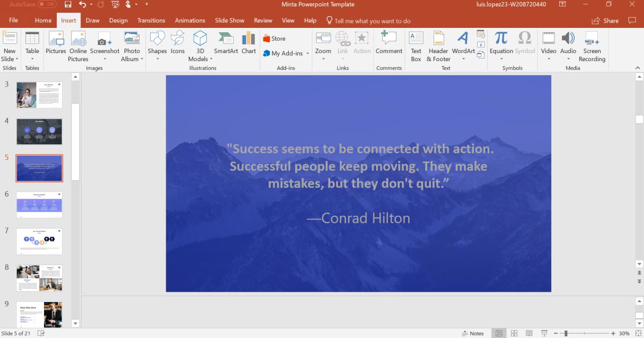This screenshot has width=644, height=338.
Task: Insert Pictures from this device
Action: coord(55,46)
